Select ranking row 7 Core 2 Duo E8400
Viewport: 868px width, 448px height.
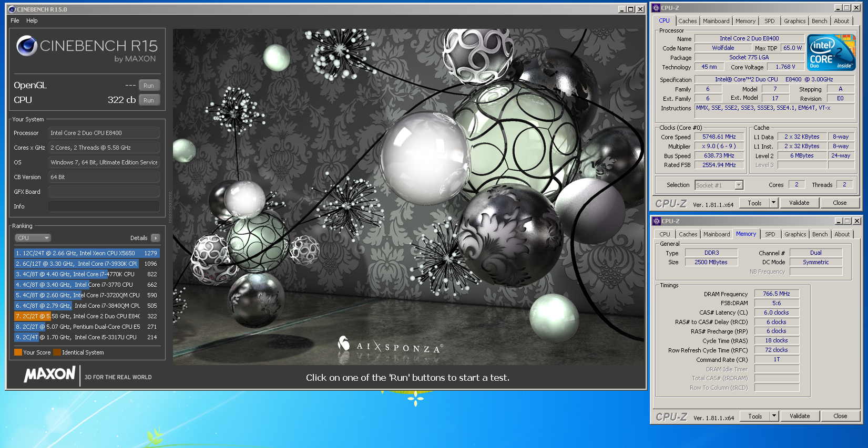(87, 316)
